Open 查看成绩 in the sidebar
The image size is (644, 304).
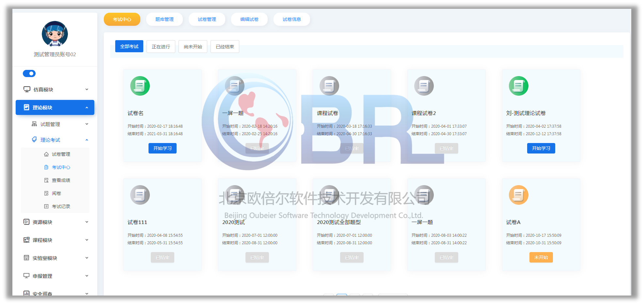pos(61,180)
